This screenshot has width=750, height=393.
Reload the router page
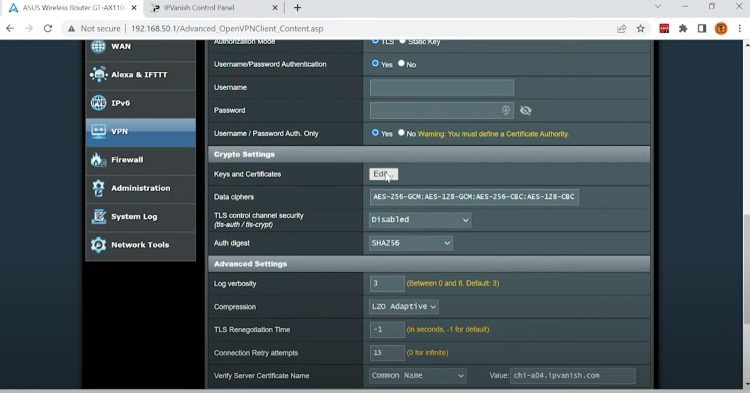click(x=48, y=29)
